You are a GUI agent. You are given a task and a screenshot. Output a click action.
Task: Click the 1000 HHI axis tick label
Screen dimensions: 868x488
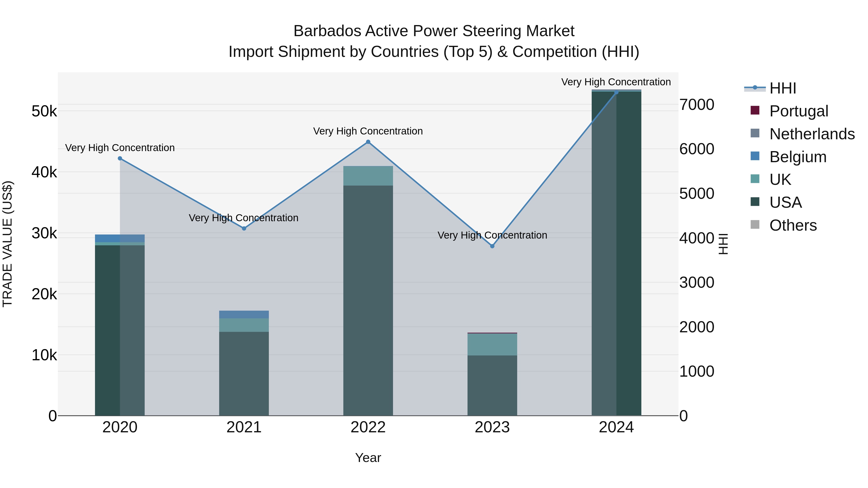point(697,371)
